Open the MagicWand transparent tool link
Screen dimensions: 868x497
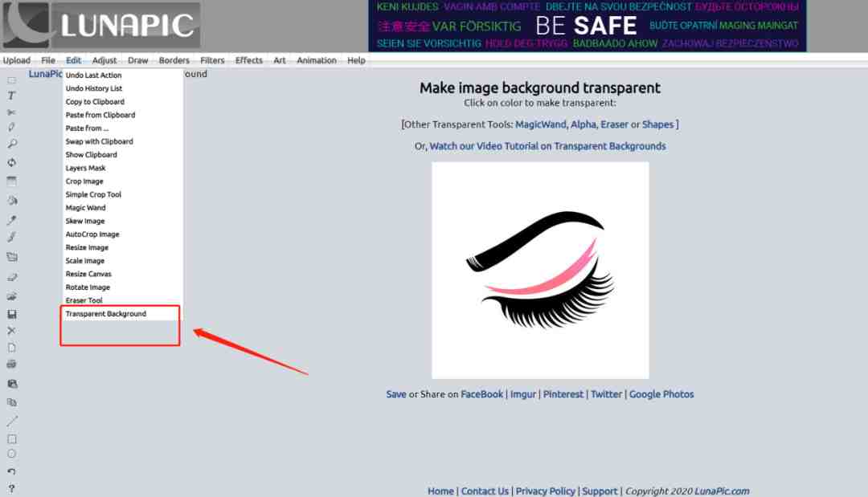[541, 124]
